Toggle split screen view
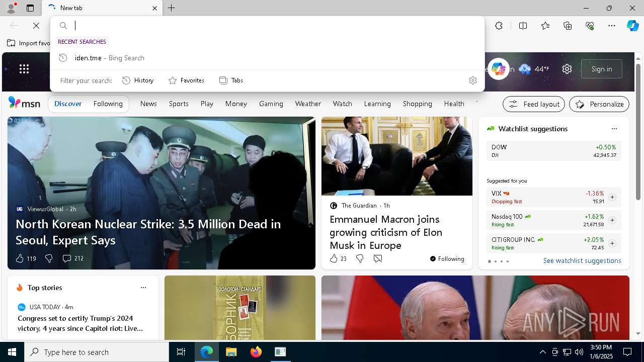Viewport: 644px width, 362px height. coord(523,26)
